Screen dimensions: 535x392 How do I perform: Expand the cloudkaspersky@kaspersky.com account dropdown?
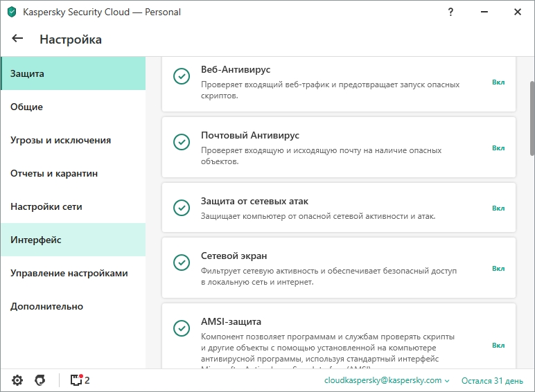coord(387,380)
